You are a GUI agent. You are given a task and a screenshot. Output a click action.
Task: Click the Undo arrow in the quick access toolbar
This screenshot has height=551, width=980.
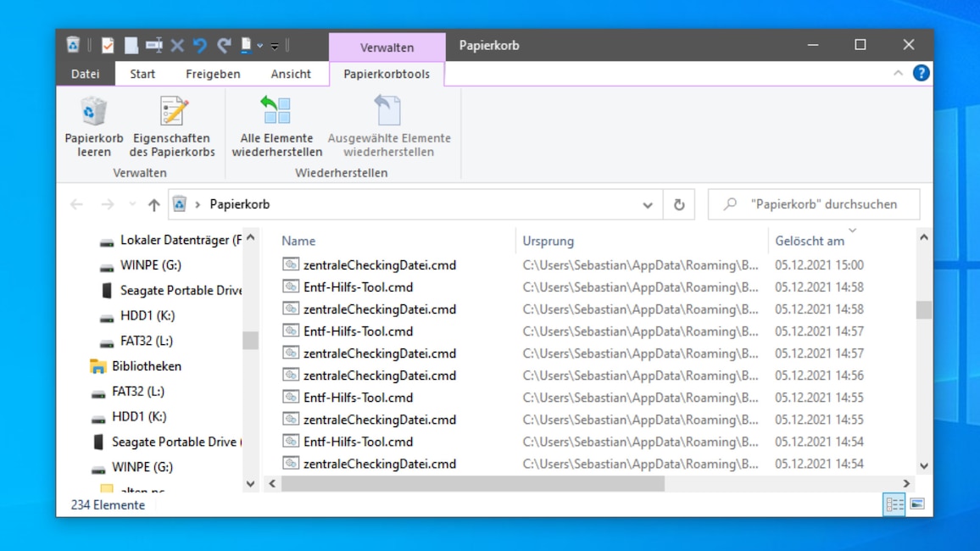201,46
